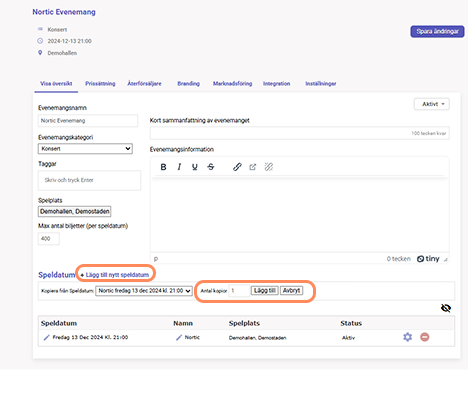Click the Demohallen, Demostaden venue button
The height and width of the screenshot is (399, 475).
click(x=74, y=211)
